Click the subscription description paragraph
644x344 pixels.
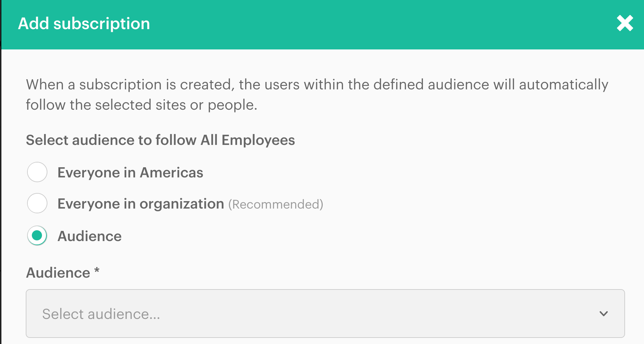pyautogui.click(x=317, y=94)
